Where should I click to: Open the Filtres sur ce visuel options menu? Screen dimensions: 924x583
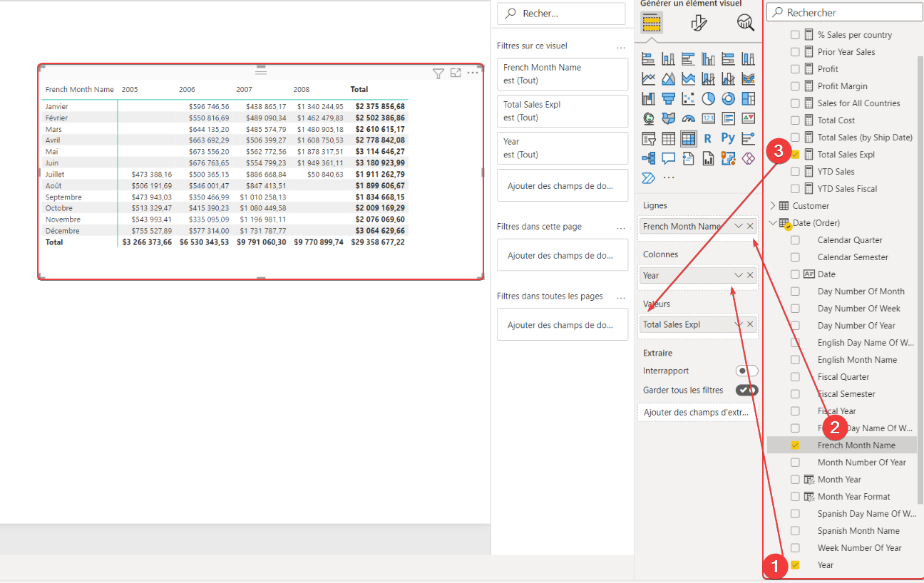pos(620,46)
